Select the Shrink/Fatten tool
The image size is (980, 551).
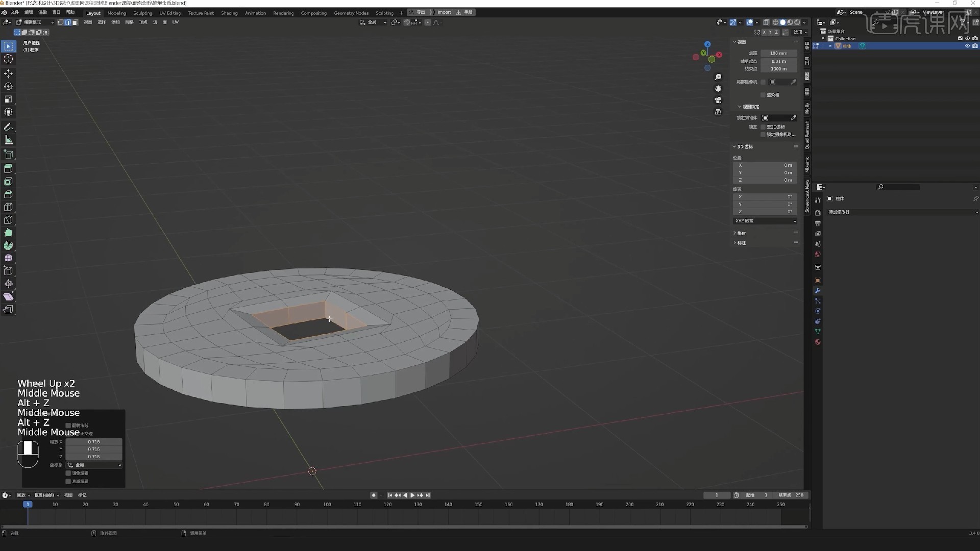(8, 283)
